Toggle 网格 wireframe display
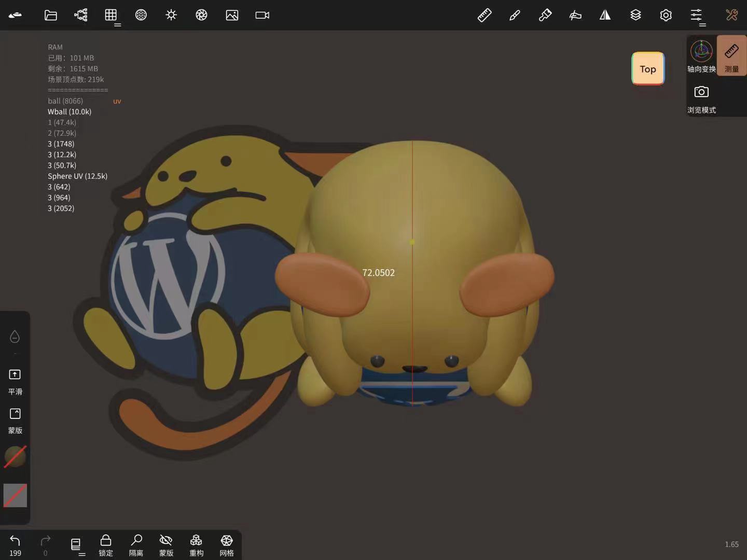 pos(227,545)
